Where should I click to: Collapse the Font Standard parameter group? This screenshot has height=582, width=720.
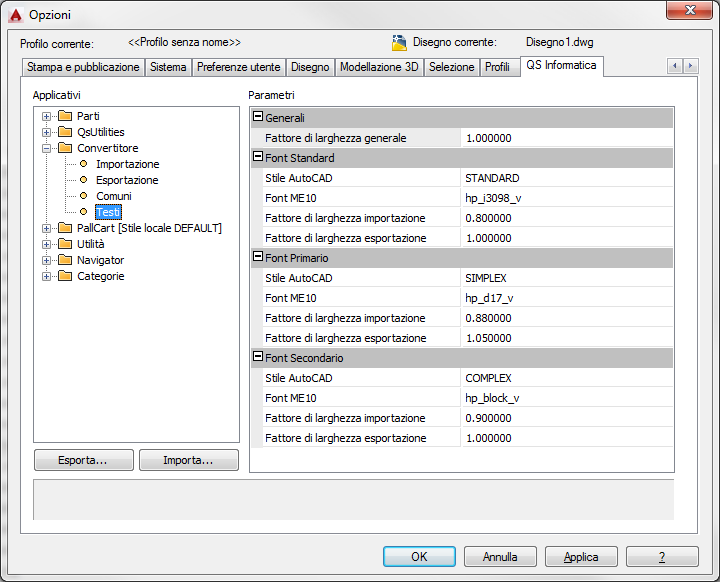(258, 156)
